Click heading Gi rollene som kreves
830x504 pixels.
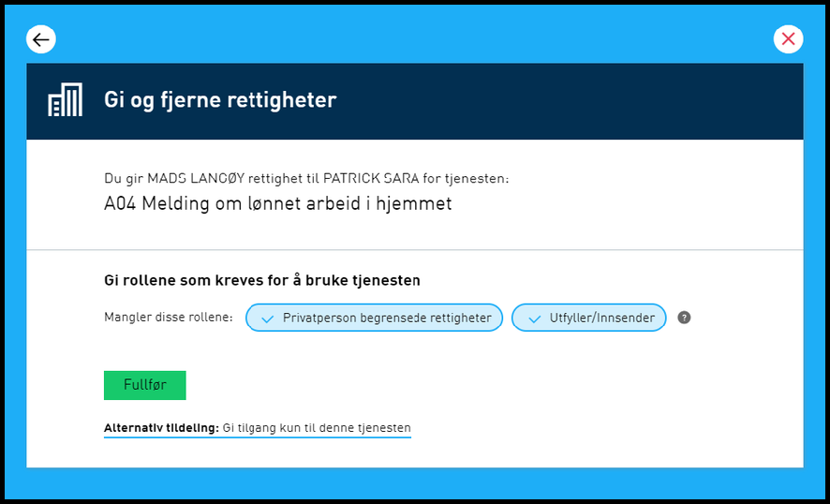pos(262,280)
